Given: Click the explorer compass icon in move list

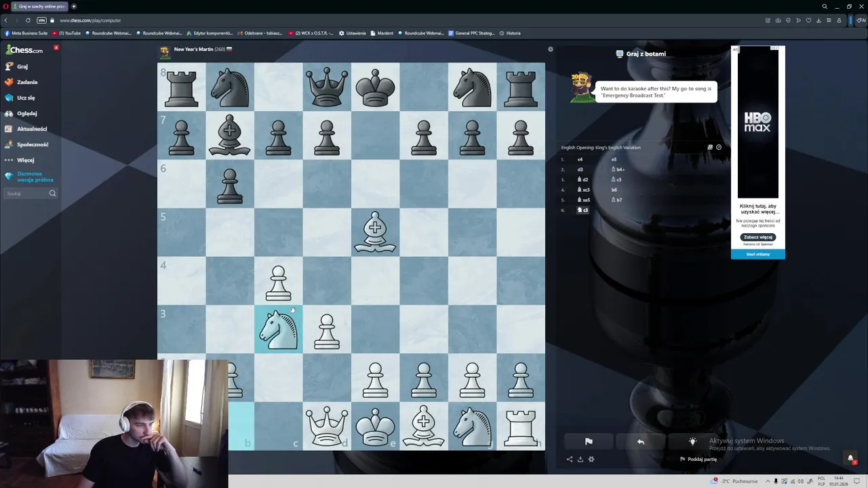Looking at the screenshot, I should pos(719,147).
